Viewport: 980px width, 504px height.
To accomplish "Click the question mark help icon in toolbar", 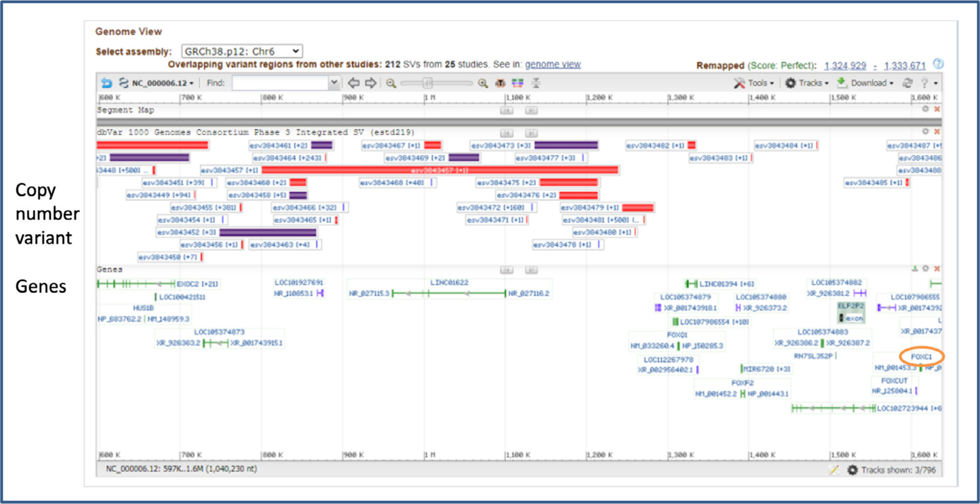I will 924,83.
